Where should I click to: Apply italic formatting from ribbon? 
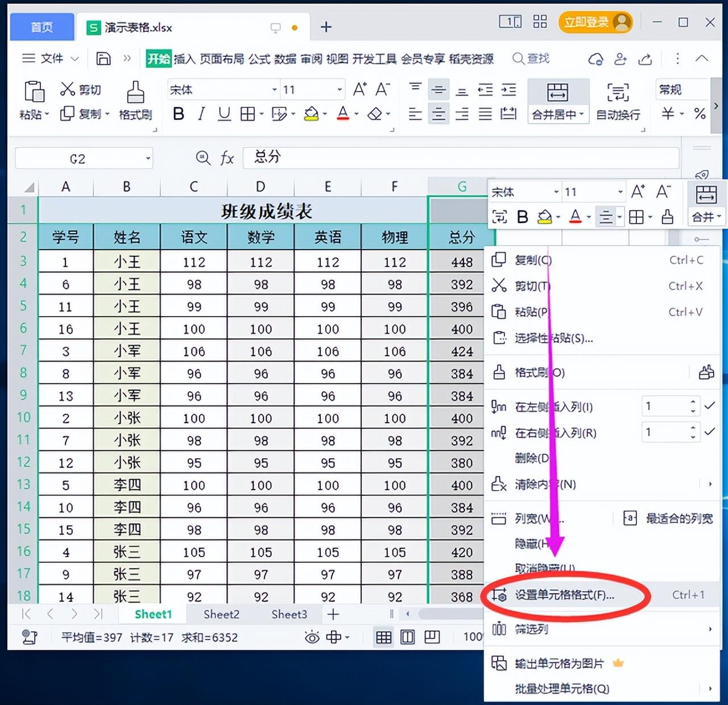(x=201, y=114)
